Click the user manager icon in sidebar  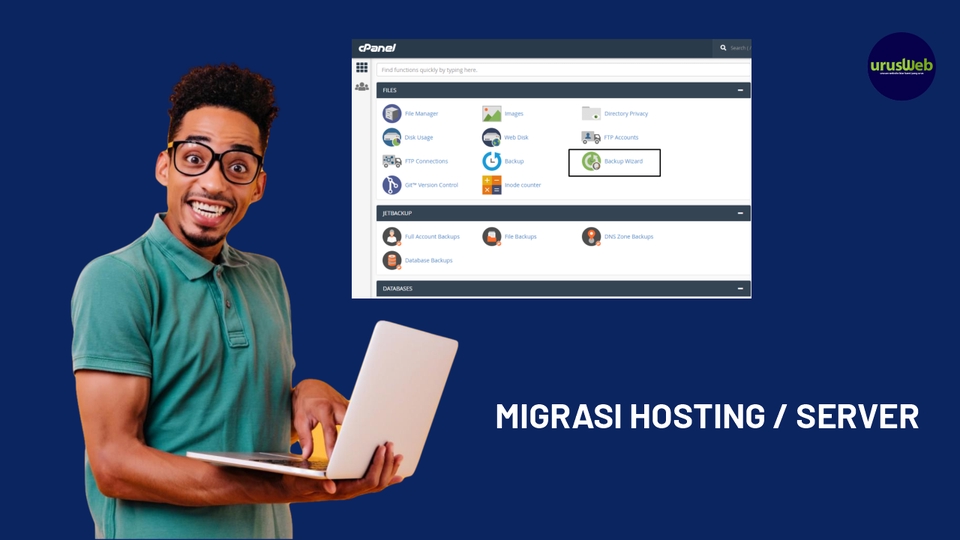coord(362,87)
